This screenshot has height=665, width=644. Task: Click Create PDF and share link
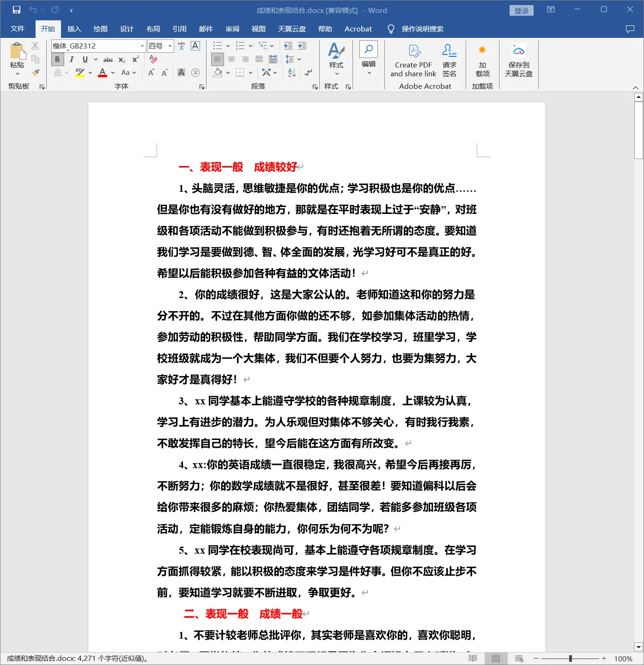(413, 61)
